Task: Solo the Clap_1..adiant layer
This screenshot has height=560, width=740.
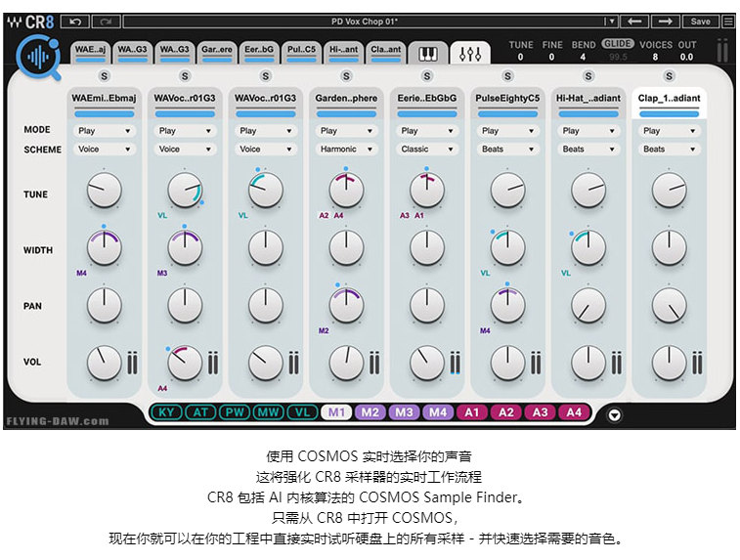Action: 670,76
